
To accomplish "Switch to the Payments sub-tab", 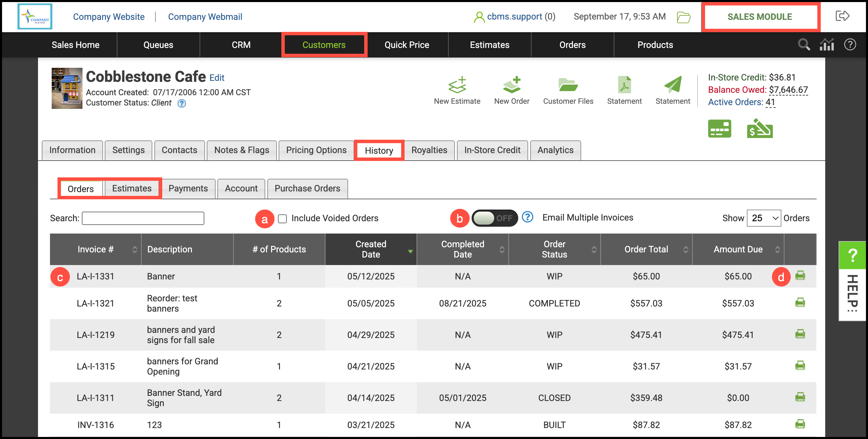I will pos(188,189).
